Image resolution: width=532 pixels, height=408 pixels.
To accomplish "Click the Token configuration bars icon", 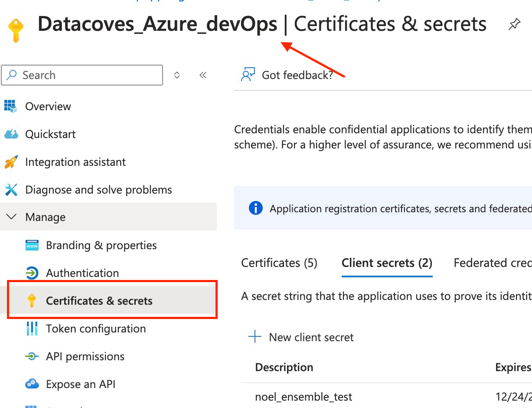I will coord(32,329).
